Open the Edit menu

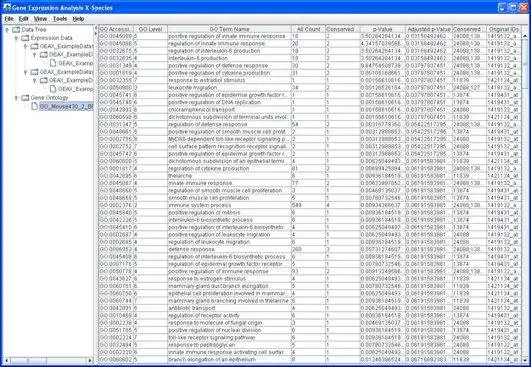pyautogui.click(x=23, y=19)
